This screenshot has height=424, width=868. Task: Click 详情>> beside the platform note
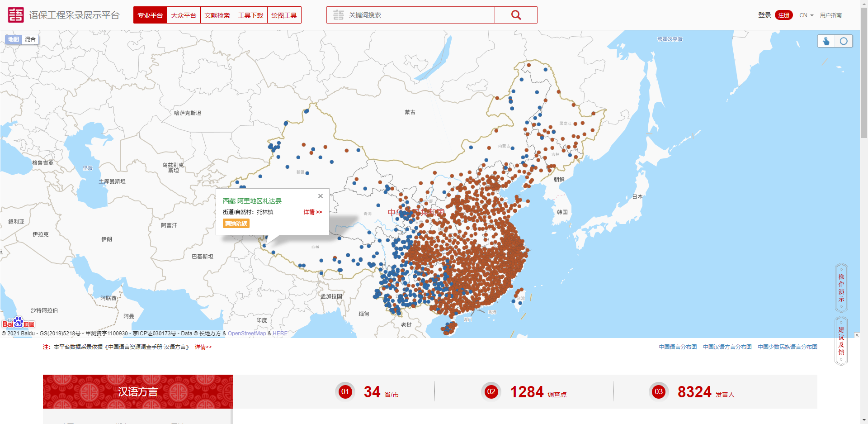(203, 347)
